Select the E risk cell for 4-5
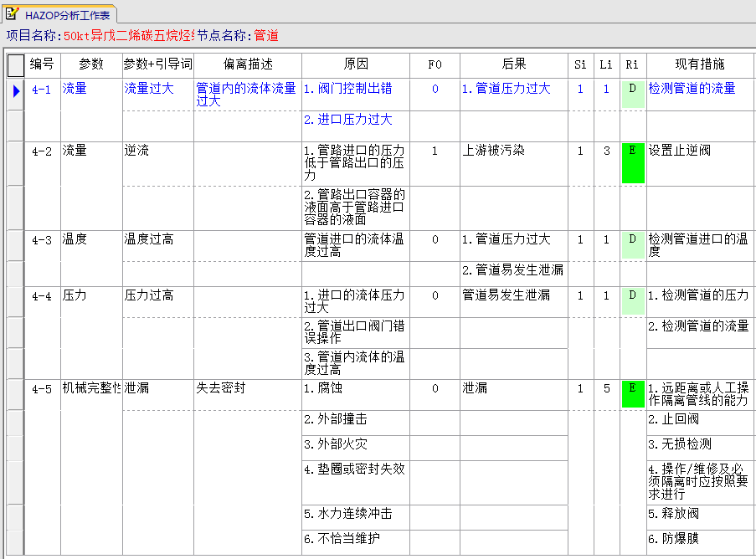Screen dimensions: 756x559 (633, 394)
